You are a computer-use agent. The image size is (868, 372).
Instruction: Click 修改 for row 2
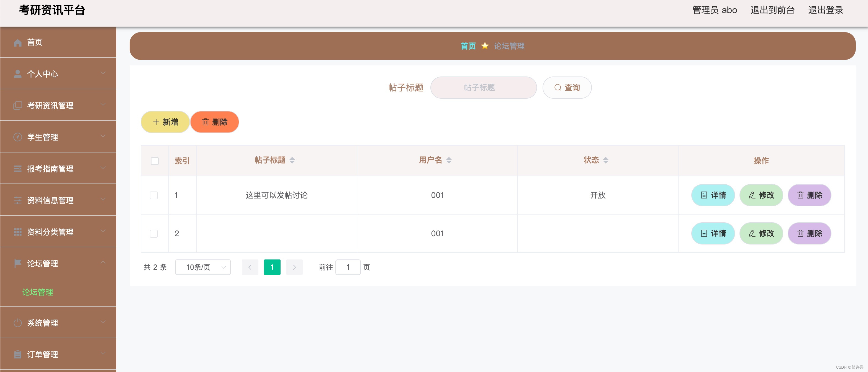tap(761, 233)
